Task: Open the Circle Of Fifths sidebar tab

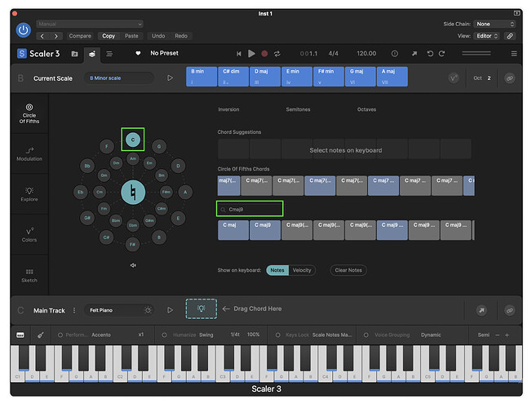Action: (29, 113)
